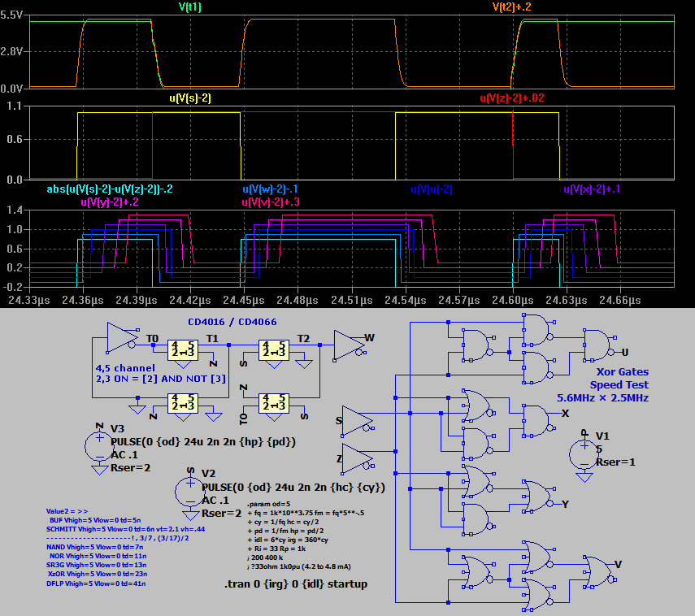The height and width of the screenshot is (616, 695).
Task: Click the V3 voltage source symbol
Action: (x=99, y=445)
